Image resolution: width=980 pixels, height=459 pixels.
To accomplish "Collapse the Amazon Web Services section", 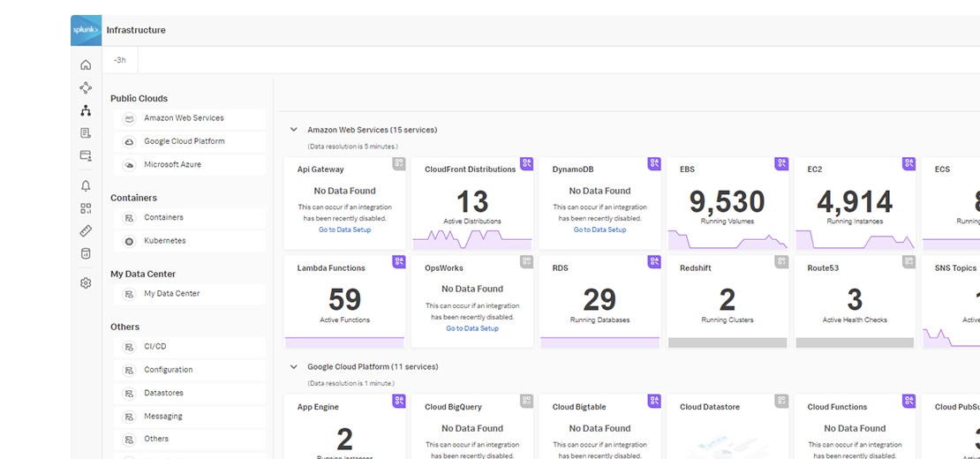I will [x=294, y=130].
